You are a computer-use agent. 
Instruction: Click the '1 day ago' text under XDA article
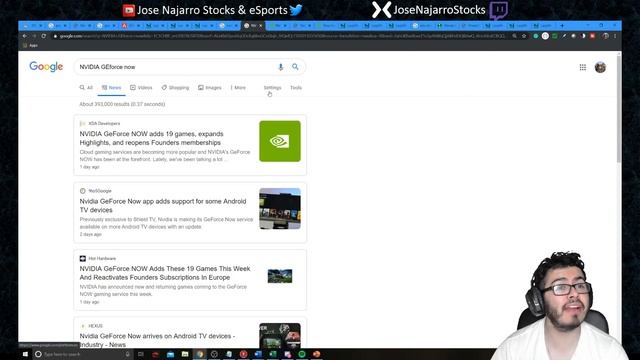pos(89,167)
